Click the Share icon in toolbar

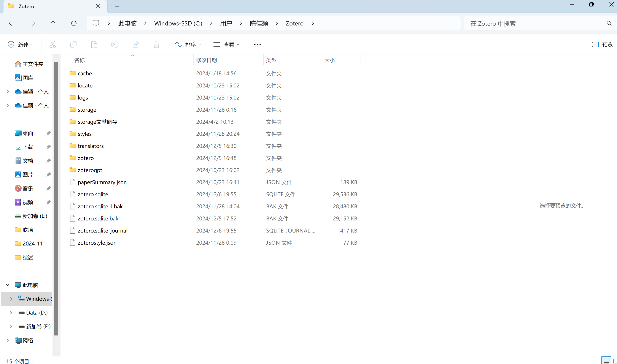(x=136, y=44)
